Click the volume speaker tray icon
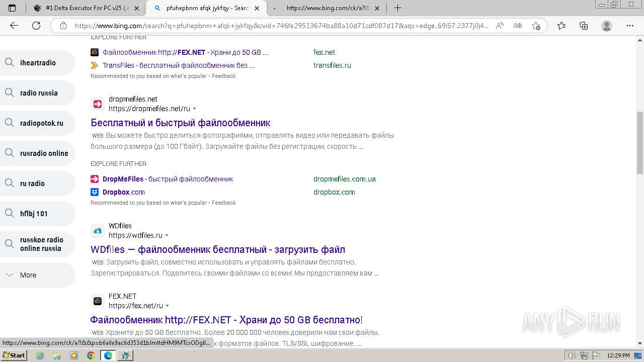644x362 pixels. (x=572, y=355)
